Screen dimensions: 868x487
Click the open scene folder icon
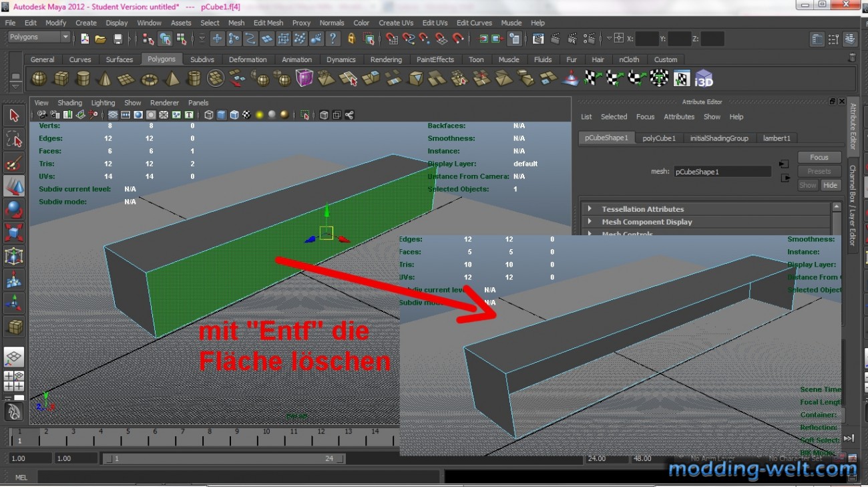coord(100,39)
